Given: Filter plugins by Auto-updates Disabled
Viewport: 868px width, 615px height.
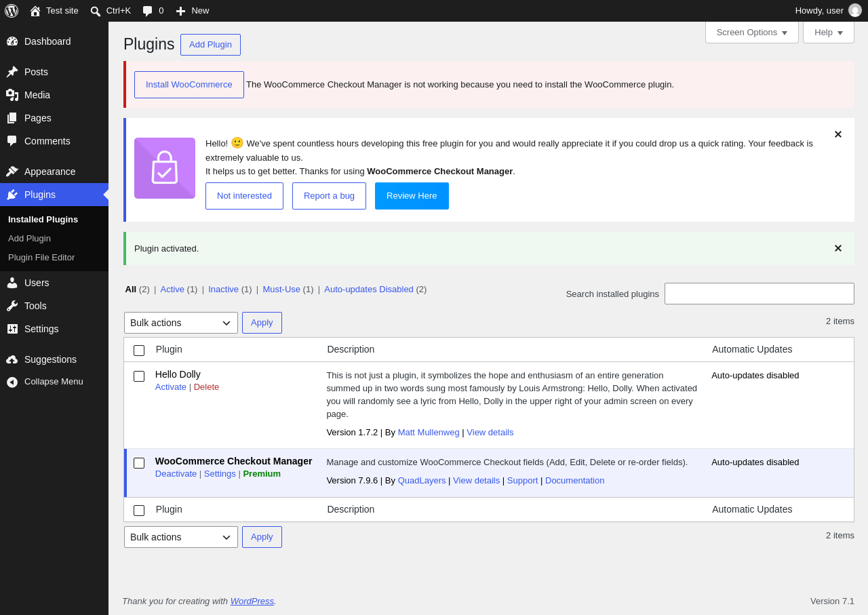Looking at the screenshot, I should (x=369, y=289).
